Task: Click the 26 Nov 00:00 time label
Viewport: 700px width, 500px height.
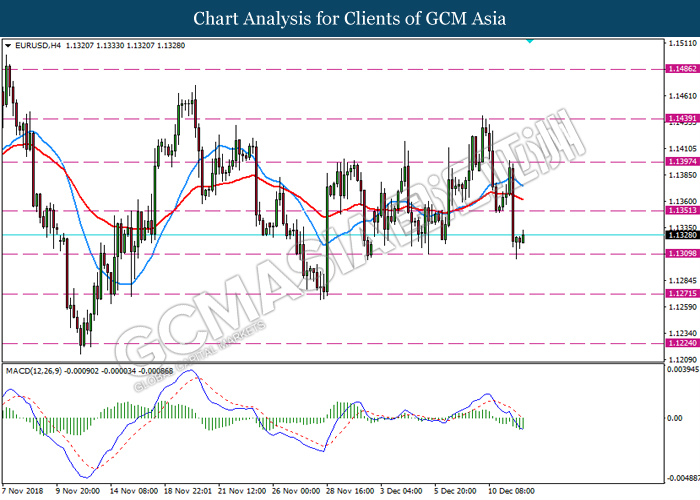Action: click(296, 491)
